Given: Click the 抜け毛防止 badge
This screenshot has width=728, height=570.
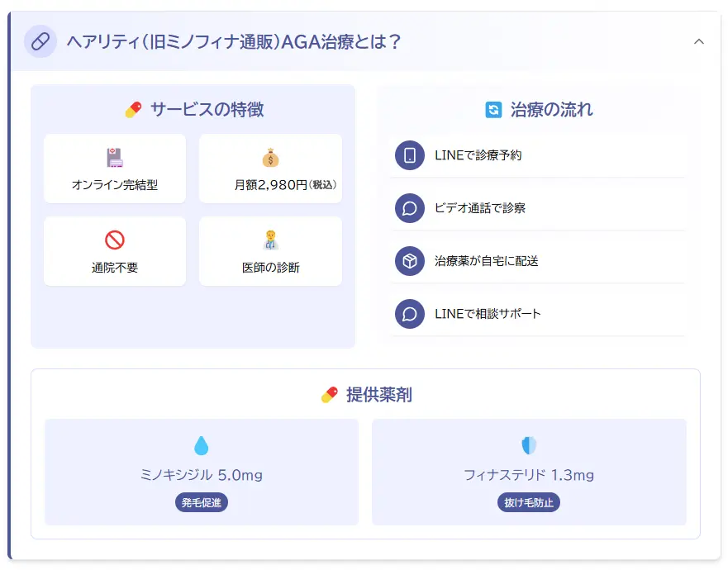Looking at the screenshot, I should click(x=529, y=502).
